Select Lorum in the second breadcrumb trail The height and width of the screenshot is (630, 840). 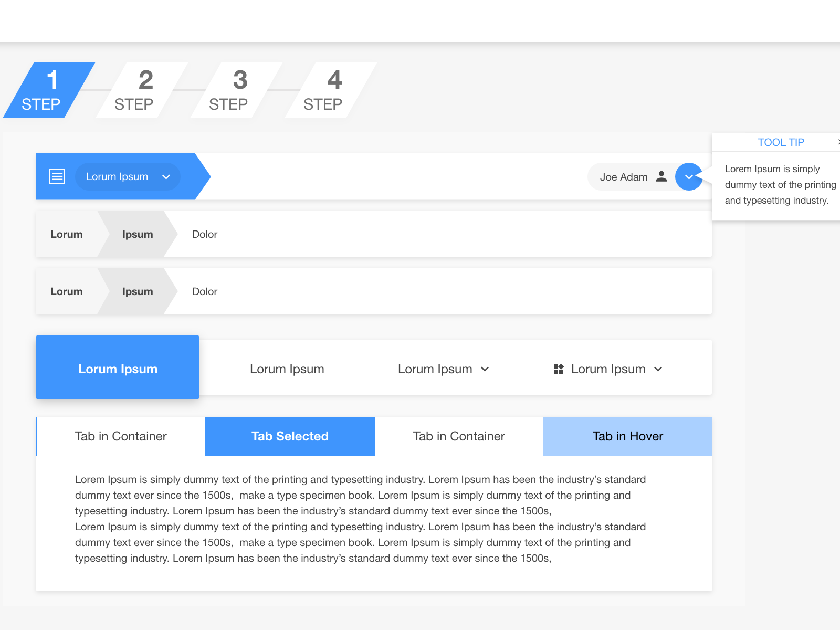tap(66, 291)
